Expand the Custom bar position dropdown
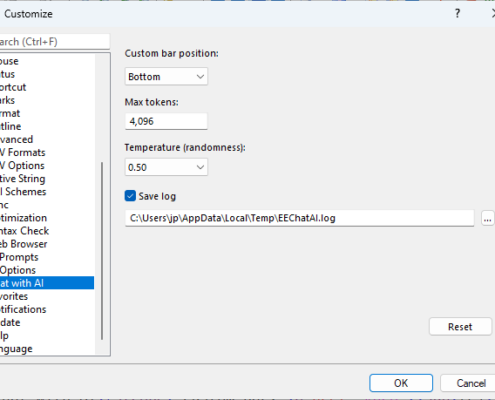The width and height of the screenshot is (495, 400). [x=166, y=77]
